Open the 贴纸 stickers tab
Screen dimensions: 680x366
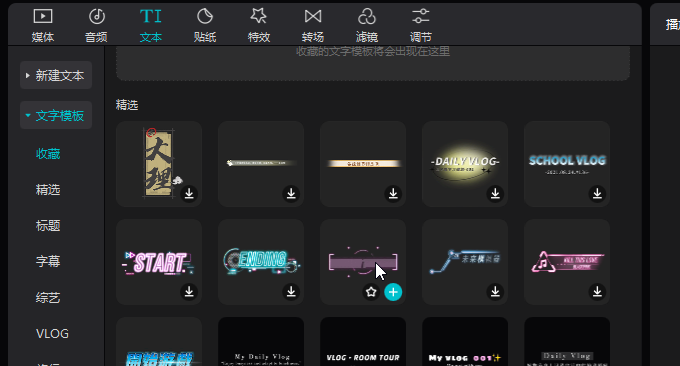point(205,26)
